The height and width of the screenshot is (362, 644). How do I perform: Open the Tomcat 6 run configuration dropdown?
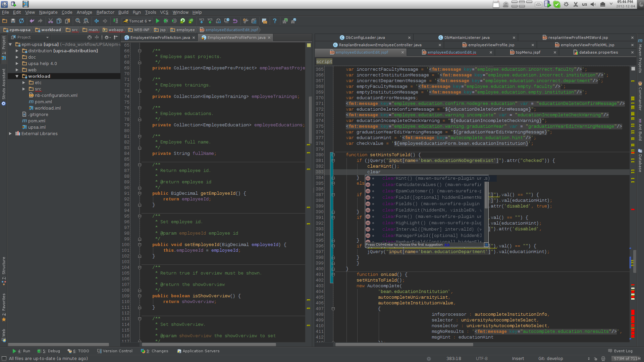[150, 21]
